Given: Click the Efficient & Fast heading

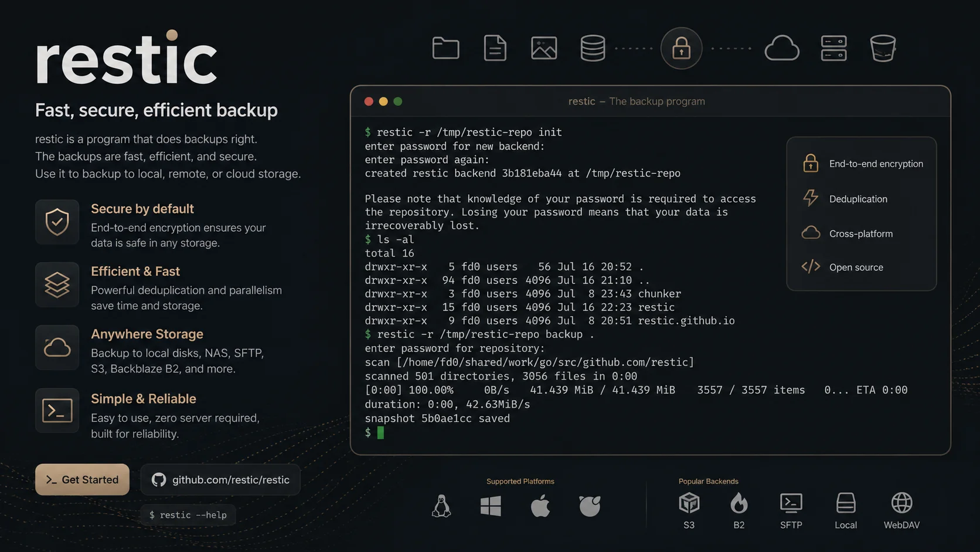Looking at the screenshot, I should pyautogui.click(x=135, y=272).
